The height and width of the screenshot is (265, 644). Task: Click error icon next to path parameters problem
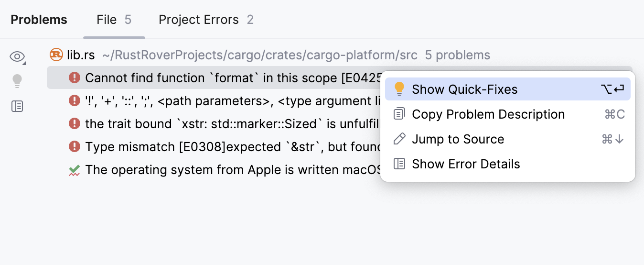(74, 100)
